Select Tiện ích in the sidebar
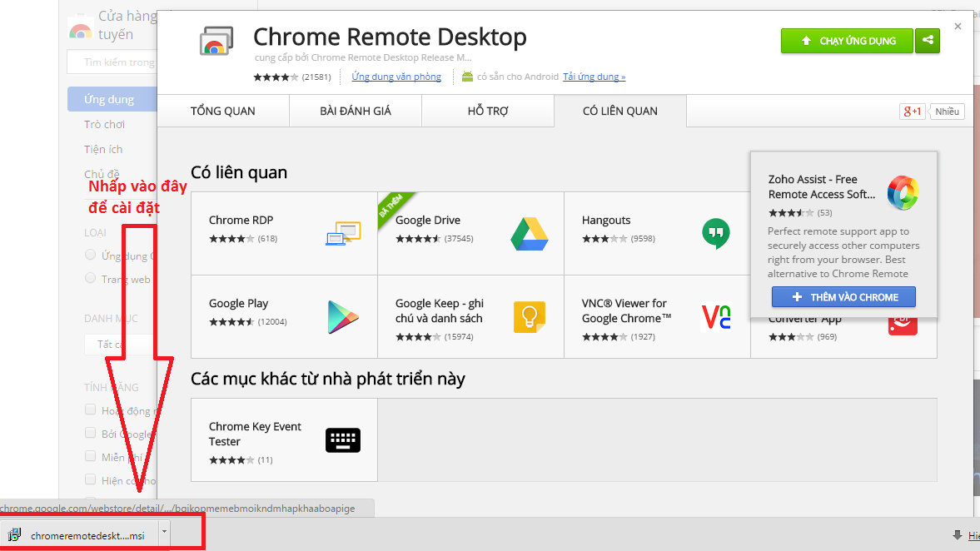 pyautogui.click(x=103, y=149)
